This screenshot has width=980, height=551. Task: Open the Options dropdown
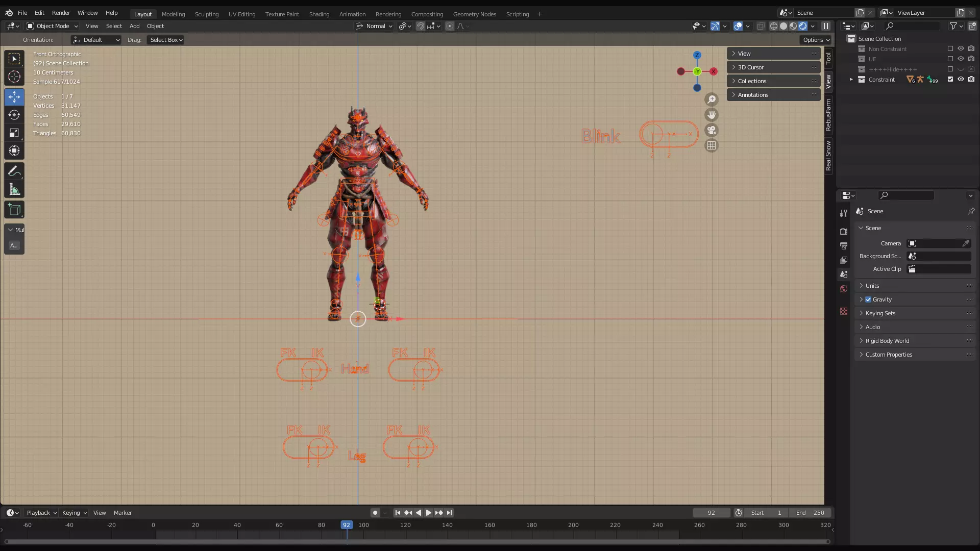pyautogui.click(x=816, y=40)
